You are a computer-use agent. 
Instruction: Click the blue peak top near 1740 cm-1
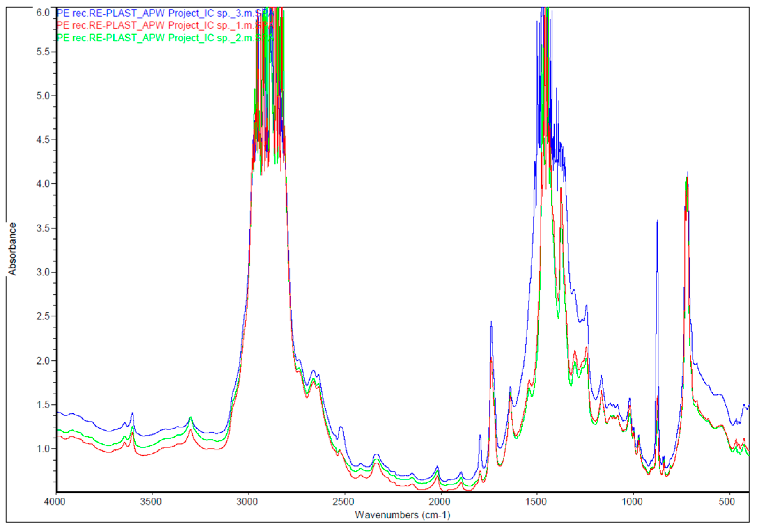491,322
